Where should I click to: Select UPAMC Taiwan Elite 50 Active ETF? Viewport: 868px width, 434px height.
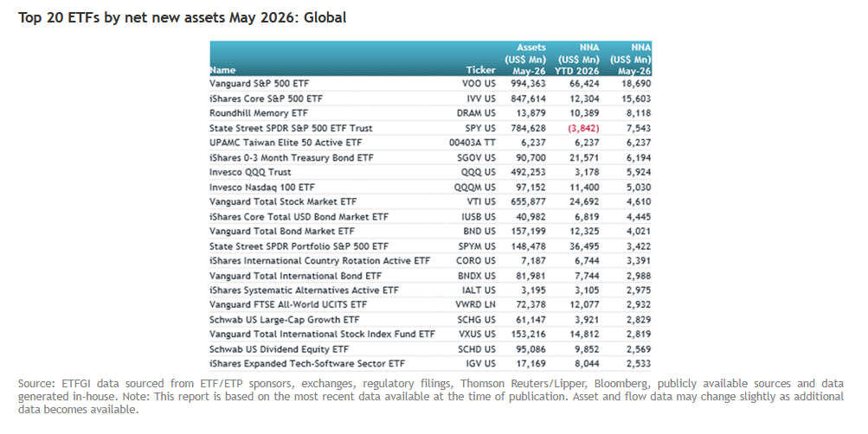pos(286,142)
